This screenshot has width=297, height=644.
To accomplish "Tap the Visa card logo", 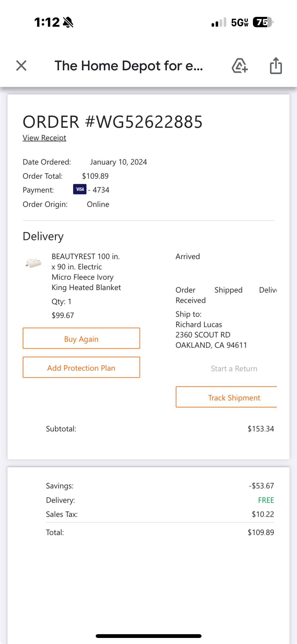I will pos(80,189).
